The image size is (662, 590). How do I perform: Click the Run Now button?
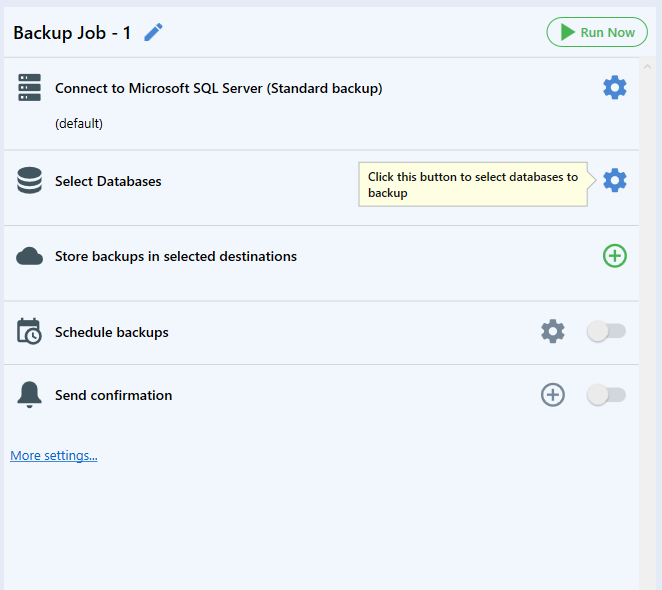click(597, 32)
